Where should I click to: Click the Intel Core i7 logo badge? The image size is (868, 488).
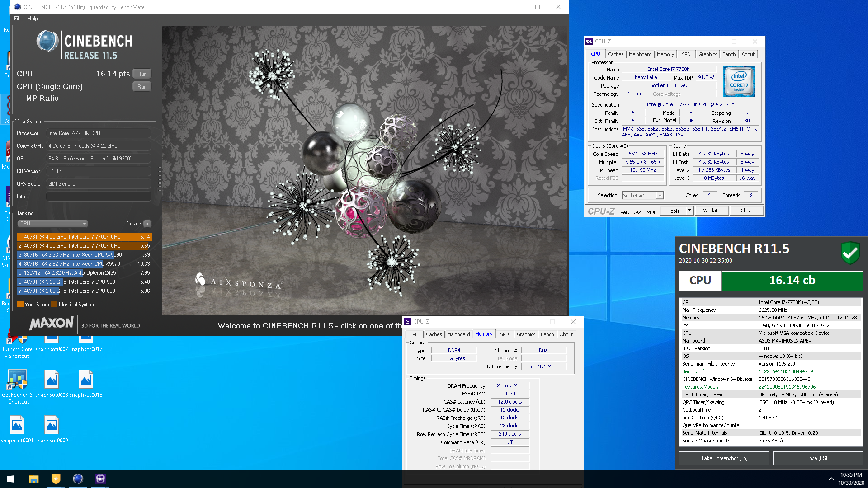click(x=739, y=81)
